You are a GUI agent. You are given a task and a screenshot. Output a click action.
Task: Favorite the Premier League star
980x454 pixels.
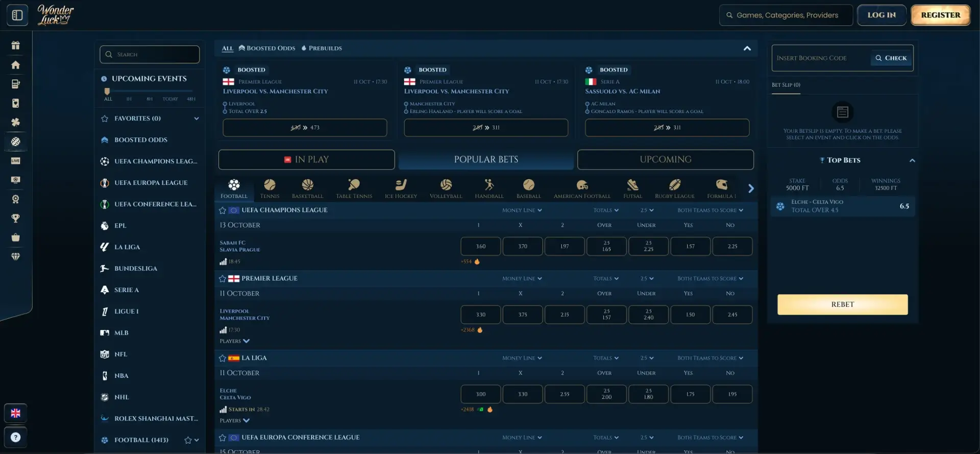[x=223, y=279]
